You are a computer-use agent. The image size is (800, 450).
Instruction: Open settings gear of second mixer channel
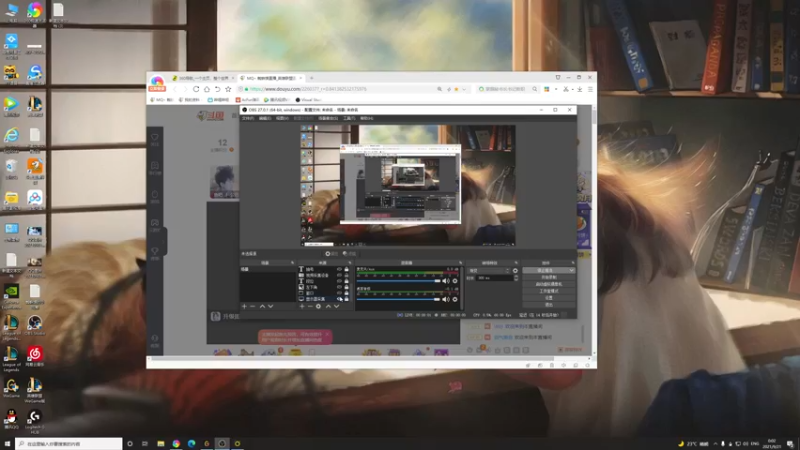coord(455,299)
